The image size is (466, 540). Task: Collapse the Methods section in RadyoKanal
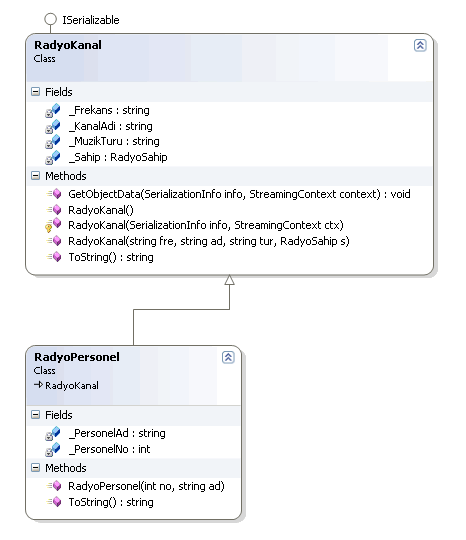coord(35,176)
